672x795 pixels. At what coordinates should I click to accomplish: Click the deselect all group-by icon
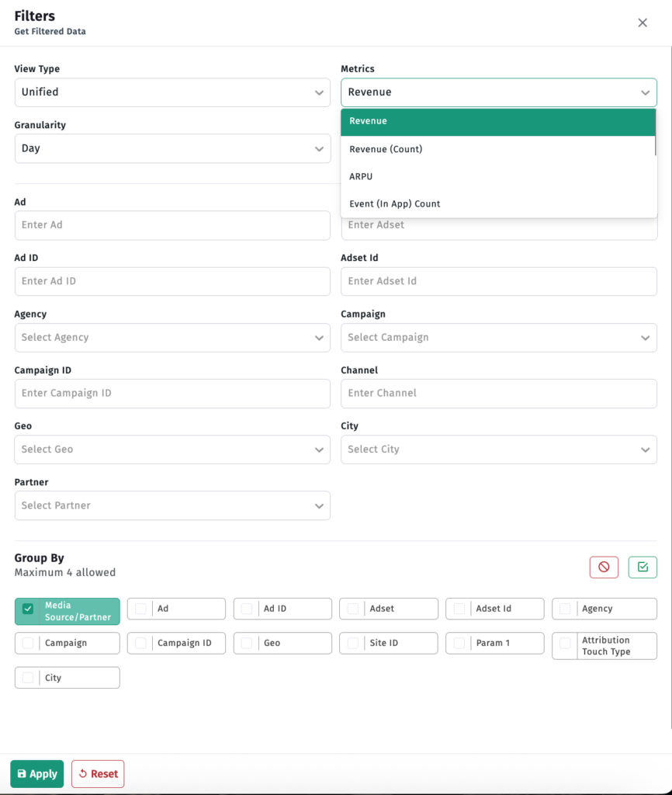point(604,567)
